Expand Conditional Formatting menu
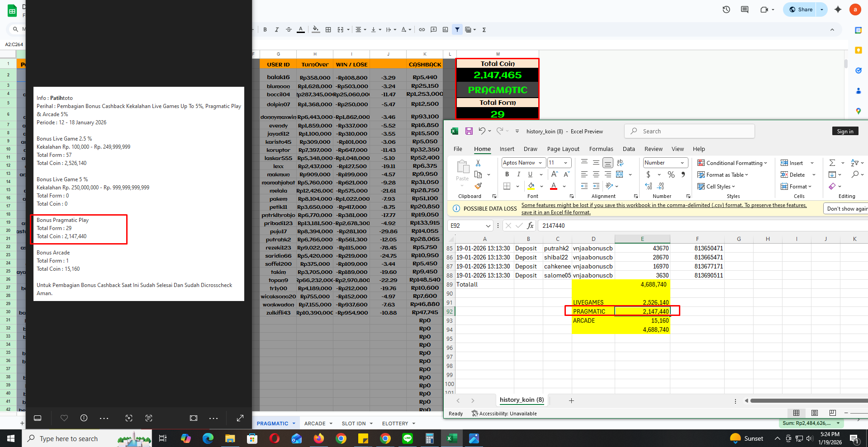This screenshot has width=868, height=447. (x=732, y=163)
